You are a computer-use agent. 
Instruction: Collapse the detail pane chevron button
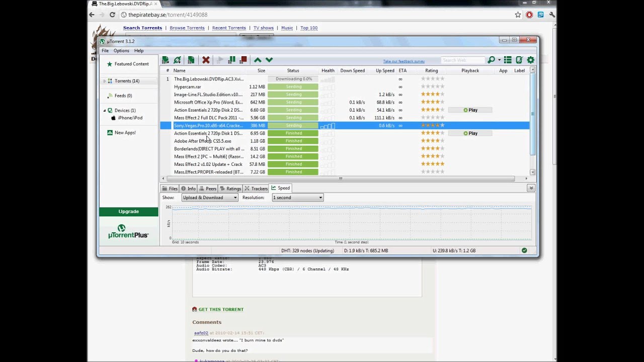pyautogui.click(x=531, y=188)
